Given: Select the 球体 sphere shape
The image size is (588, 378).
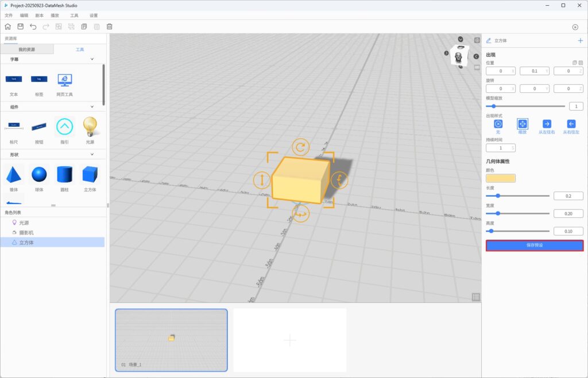Looking at the screenshot, I should 39,174.
